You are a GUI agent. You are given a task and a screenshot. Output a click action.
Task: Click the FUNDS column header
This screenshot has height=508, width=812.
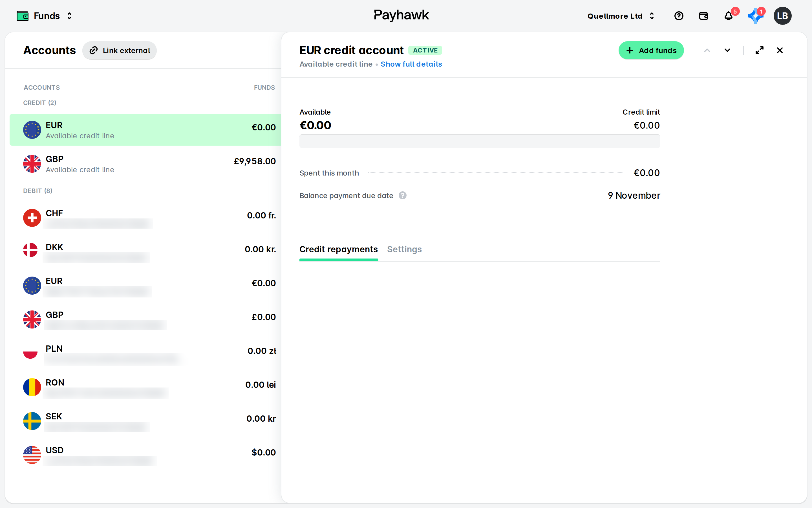tap(264, 88)
